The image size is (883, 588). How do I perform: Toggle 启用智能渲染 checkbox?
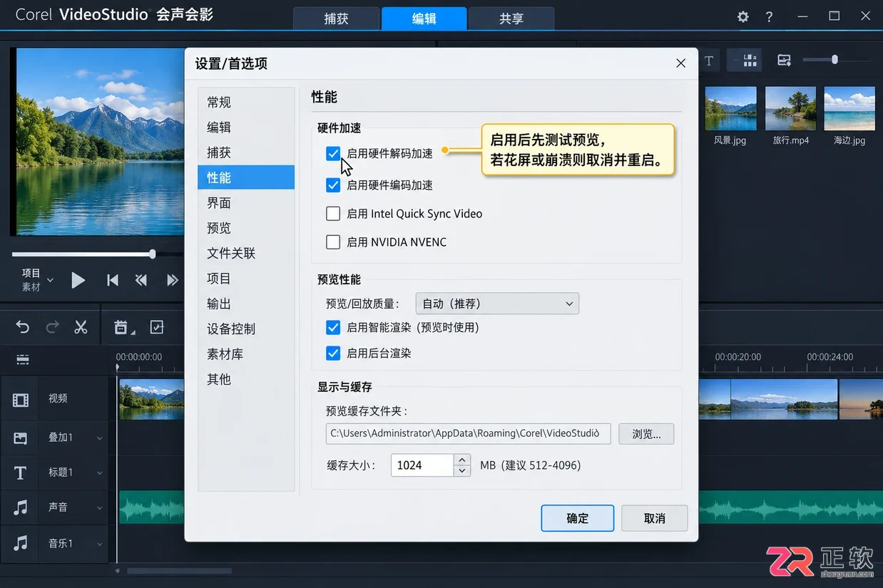[x=333, y=327]
